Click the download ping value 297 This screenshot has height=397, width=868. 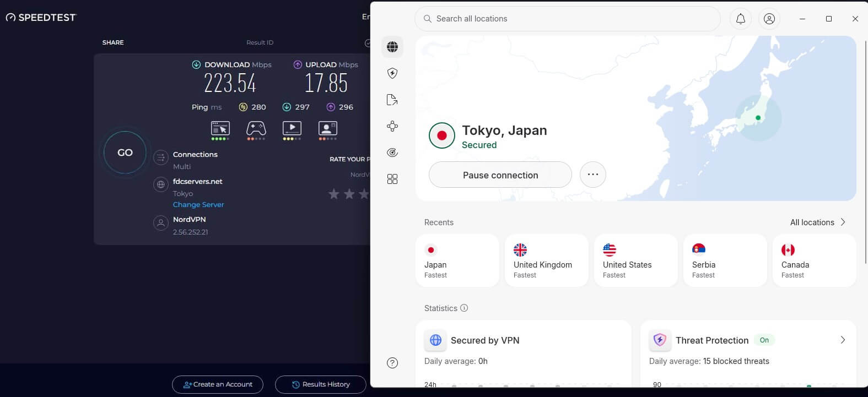pyautogui.click(x=302, y=107)
